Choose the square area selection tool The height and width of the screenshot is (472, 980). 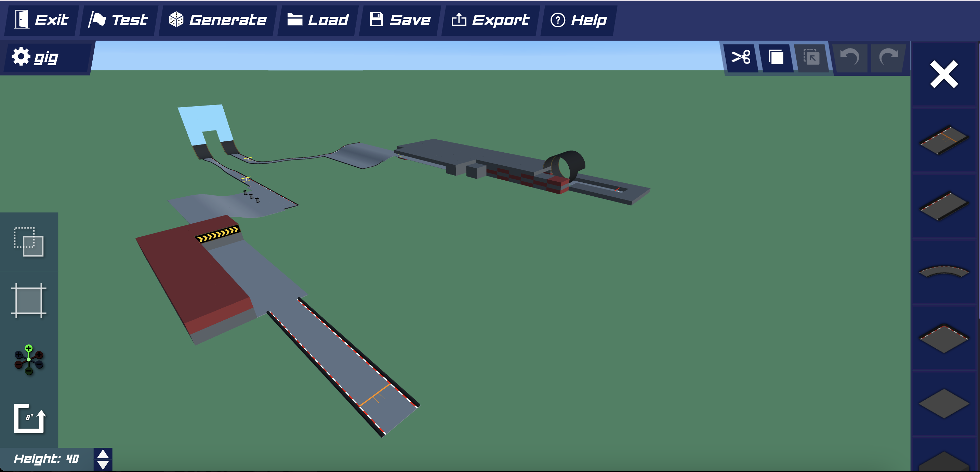29,301
